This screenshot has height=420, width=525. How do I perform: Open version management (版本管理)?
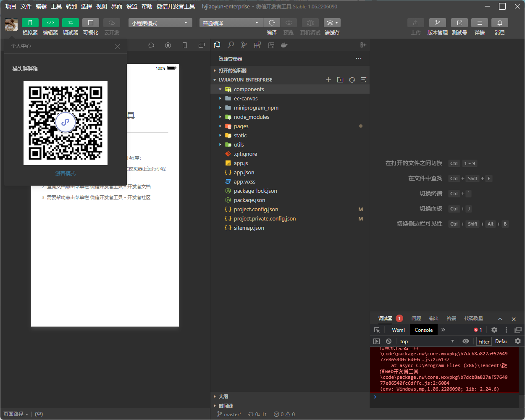coord(438,23)
